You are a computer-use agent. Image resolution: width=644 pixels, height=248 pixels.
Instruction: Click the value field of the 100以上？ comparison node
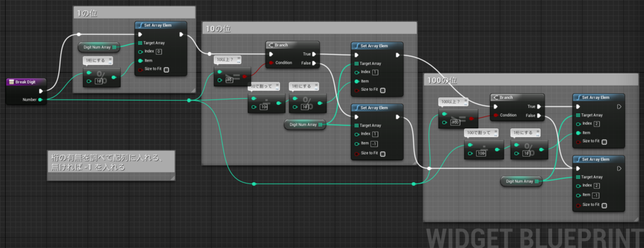[455, 123]
